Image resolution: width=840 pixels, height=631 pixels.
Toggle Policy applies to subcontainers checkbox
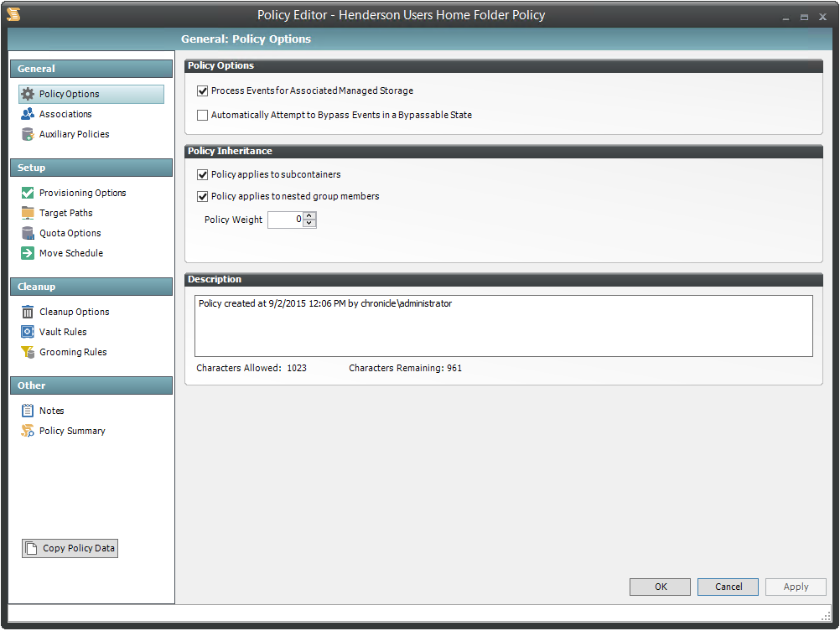coord(203,174)
